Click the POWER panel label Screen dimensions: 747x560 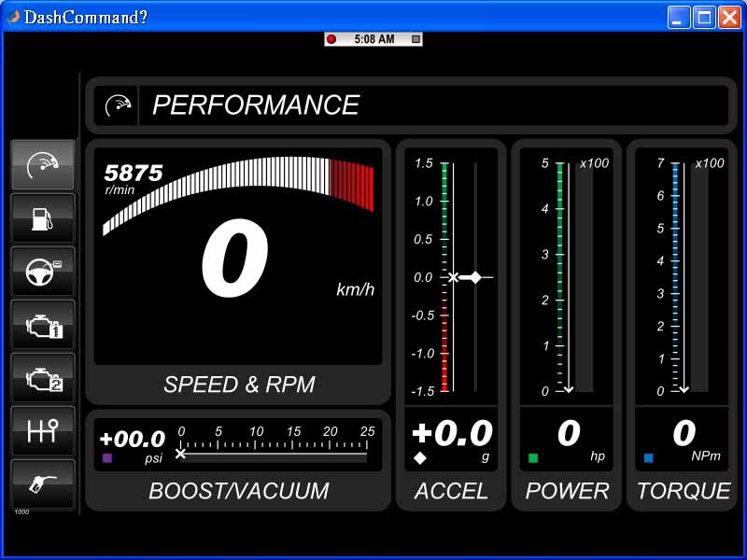tap(567, 491)
